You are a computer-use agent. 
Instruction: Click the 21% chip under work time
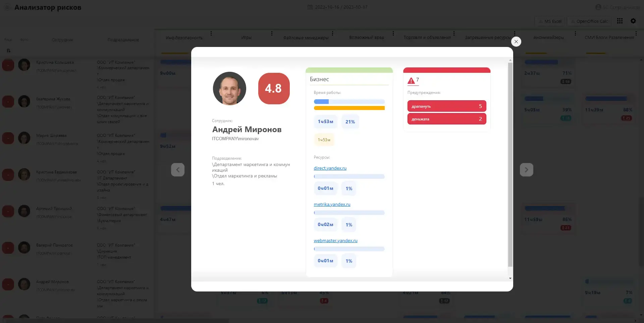point(350,122)
